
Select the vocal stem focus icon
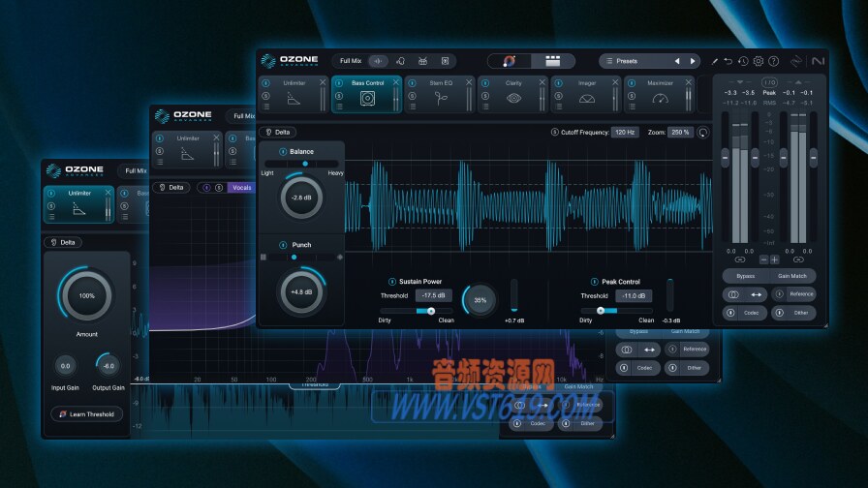(x=401, y=61)
